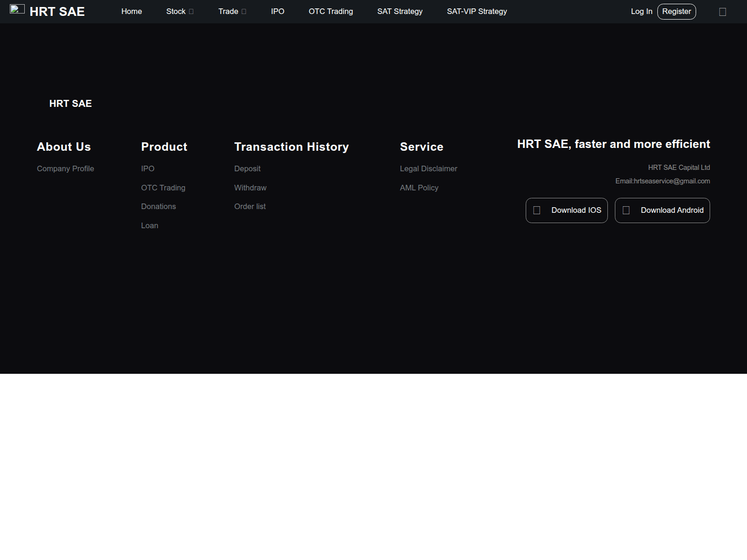Click the HRT SAE logo image in header
Viewport: 747px width, 560px height.
17,9
